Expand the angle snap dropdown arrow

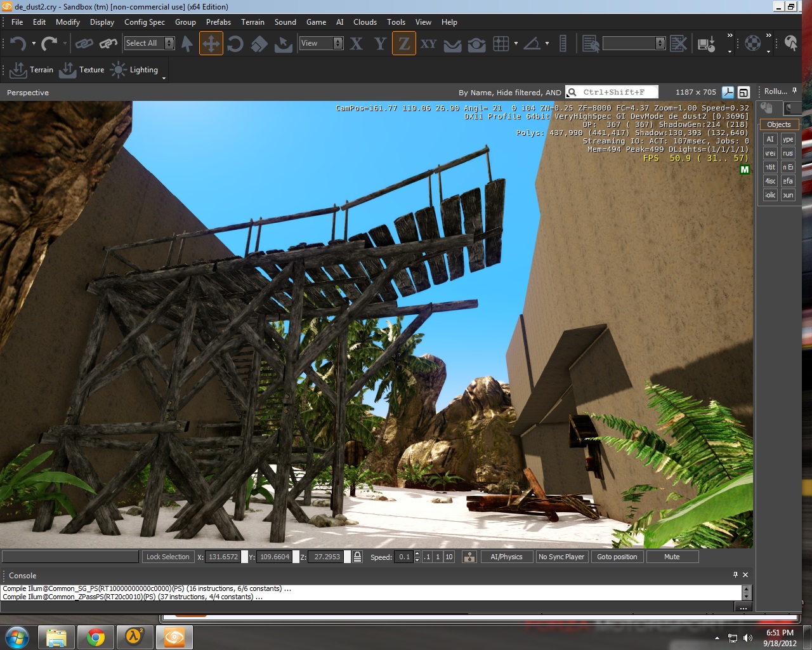coord(547,44)
